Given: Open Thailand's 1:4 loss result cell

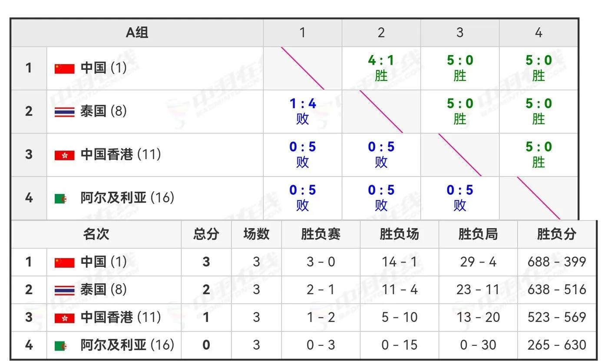Looking at the screenshot, I should (x=303, y=111).
